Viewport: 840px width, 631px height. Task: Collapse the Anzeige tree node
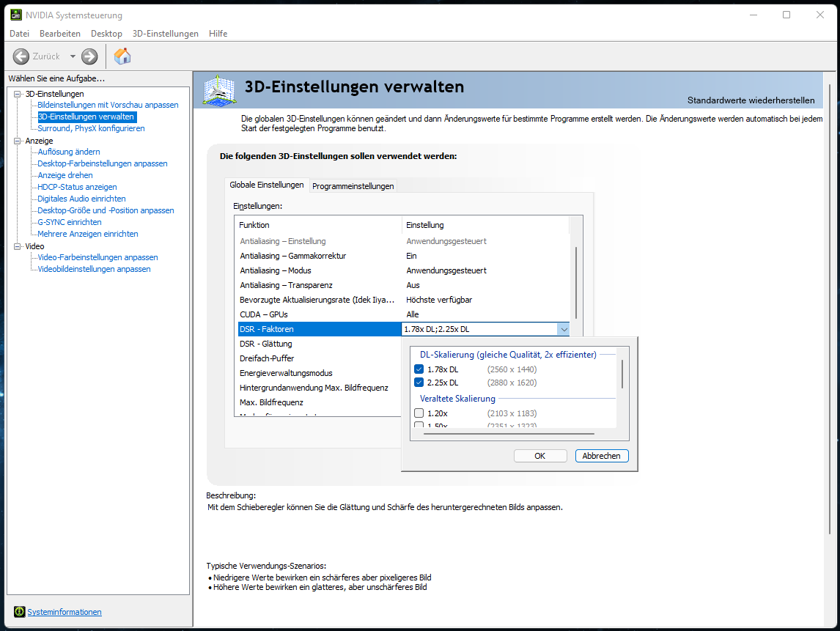pos(17,141)
